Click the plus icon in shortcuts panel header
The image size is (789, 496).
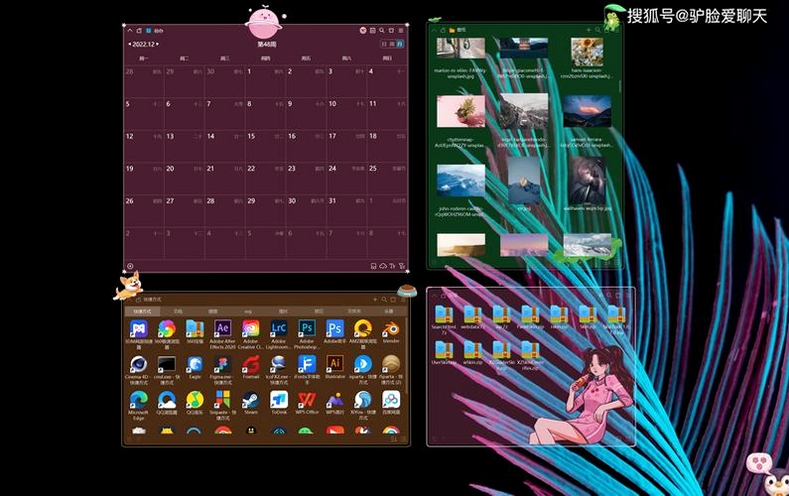coord(375,299)
